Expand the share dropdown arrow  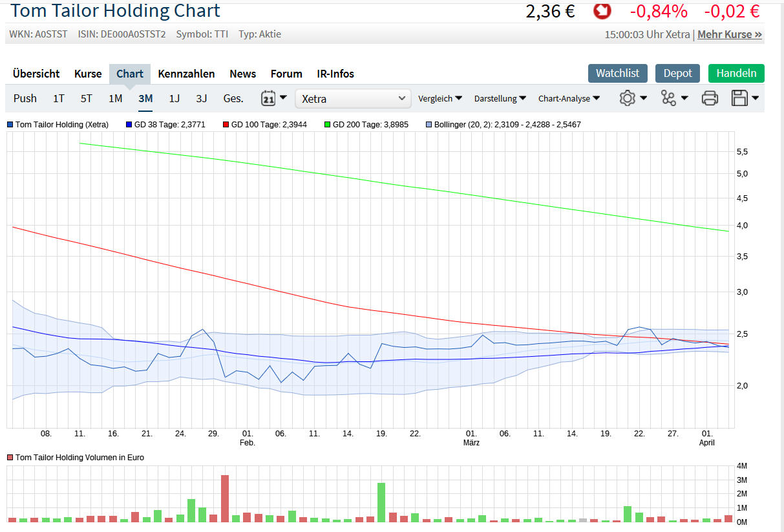(684, 98)
